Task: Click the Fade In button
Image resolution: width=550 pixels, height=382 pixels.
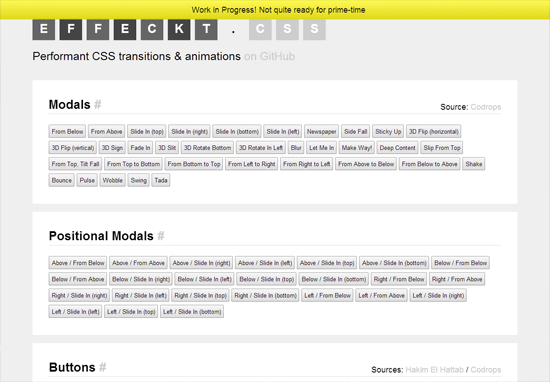Action: coord(140,148)
